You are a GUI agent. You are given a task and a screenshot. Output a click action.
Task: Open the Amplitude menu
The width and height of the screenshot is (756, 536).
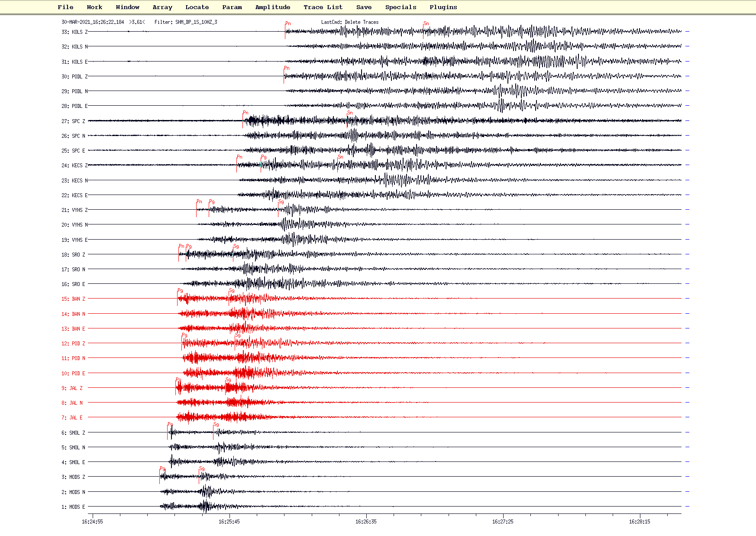click(273, 7)
